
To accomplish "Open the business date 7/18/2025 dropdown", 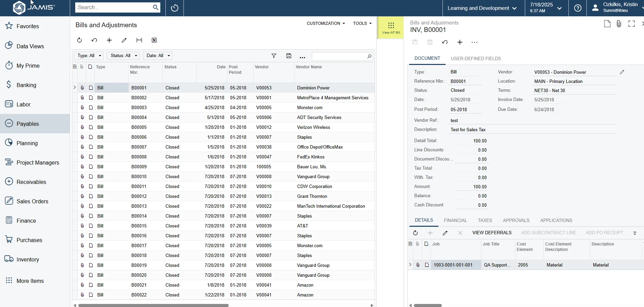I will (546, 8).
